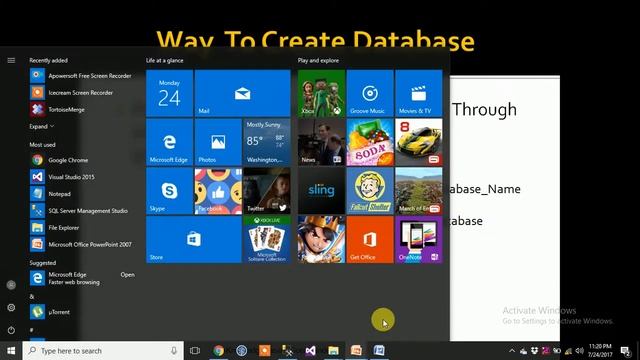The width and height of the screenshot is (640, 360).
Task: Open the Get Office tile
Action: coord(370,240)
